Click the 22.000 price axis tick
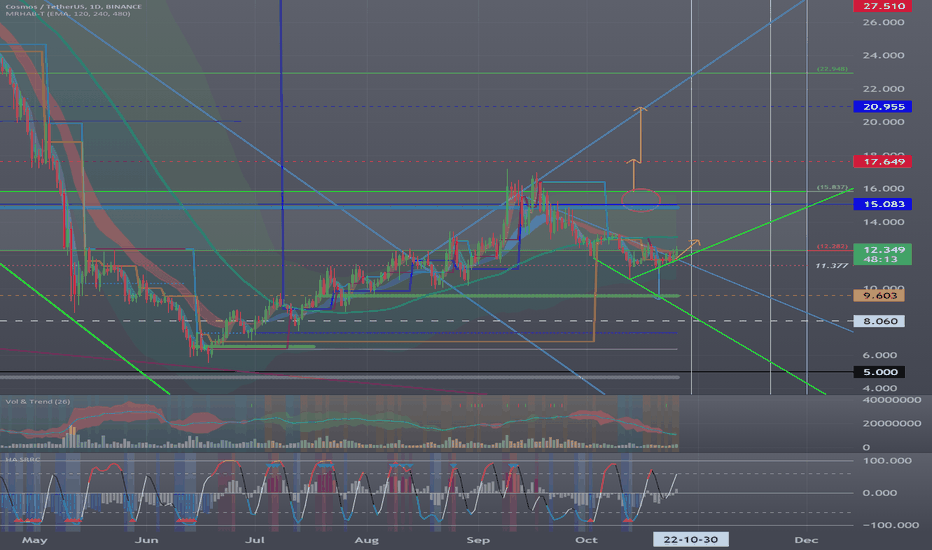 tap(883, 89)
